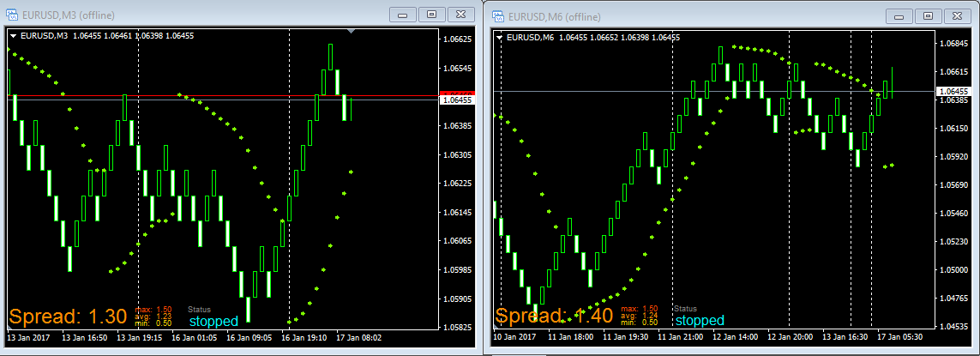The width and height of the screenshot is (980, 356).
Task: Click the 13 Jan 16:50 label on M3 time axis
Action: click(83, 338)
